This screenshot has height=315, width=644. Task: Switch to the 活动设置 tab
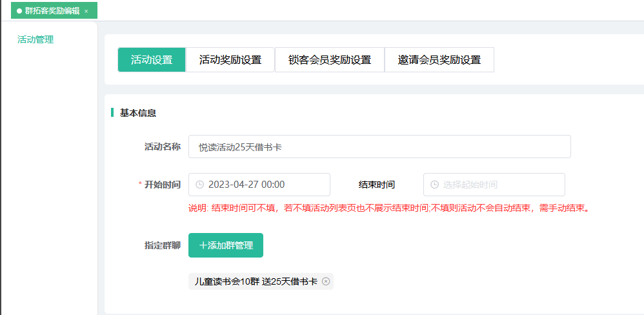pyautogui.click(x=152, y=59)
